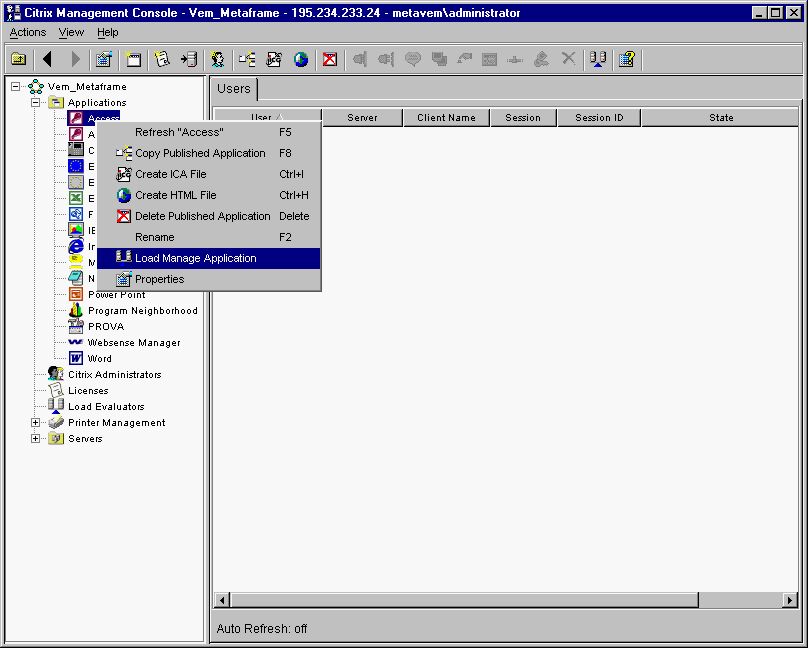The height and width of the screenshot is (648, 808).
Task: Click the up-one-level folder toolbar icon
Action: pyautogui.click(x=19, y=59)
